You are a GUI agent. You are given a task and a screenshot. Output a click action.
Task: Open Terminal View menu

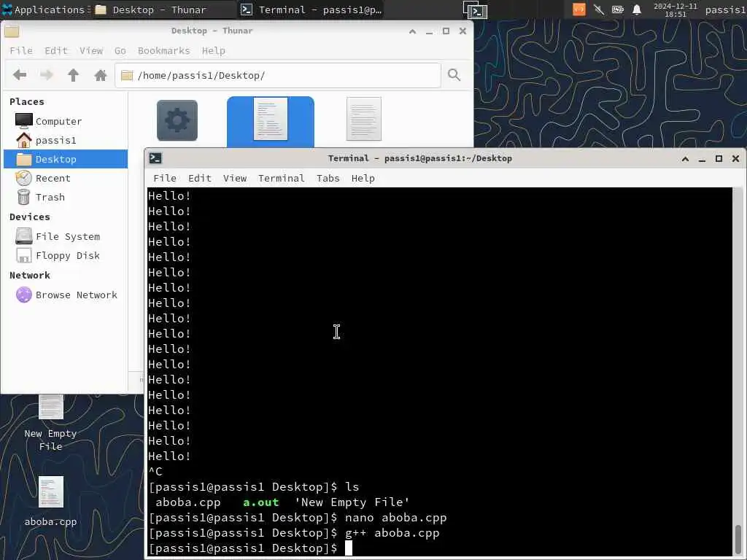coord(235,178)
